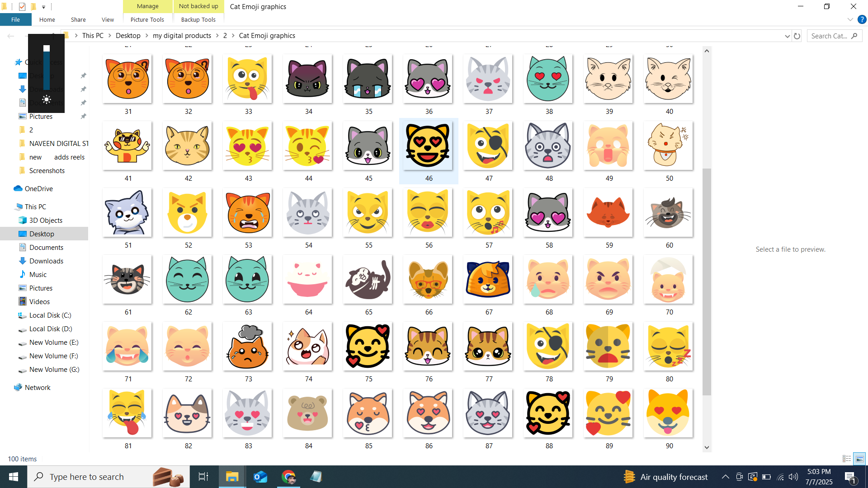Click the Help question mark icon

862,20
